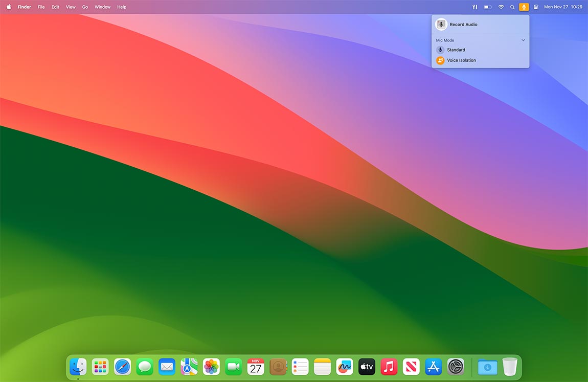Open the Photos app
Image resolution: width=588 pixels, height=382 pixels.
click(211, 367)
